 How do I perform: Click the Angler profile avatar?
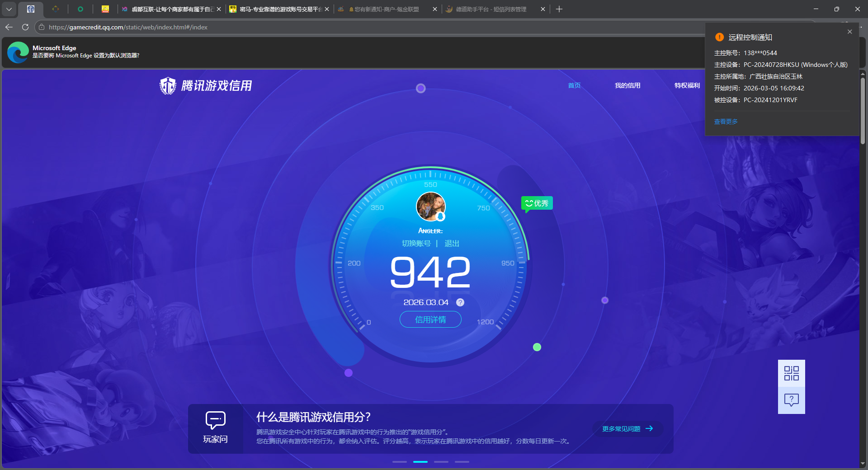(430, 207)
